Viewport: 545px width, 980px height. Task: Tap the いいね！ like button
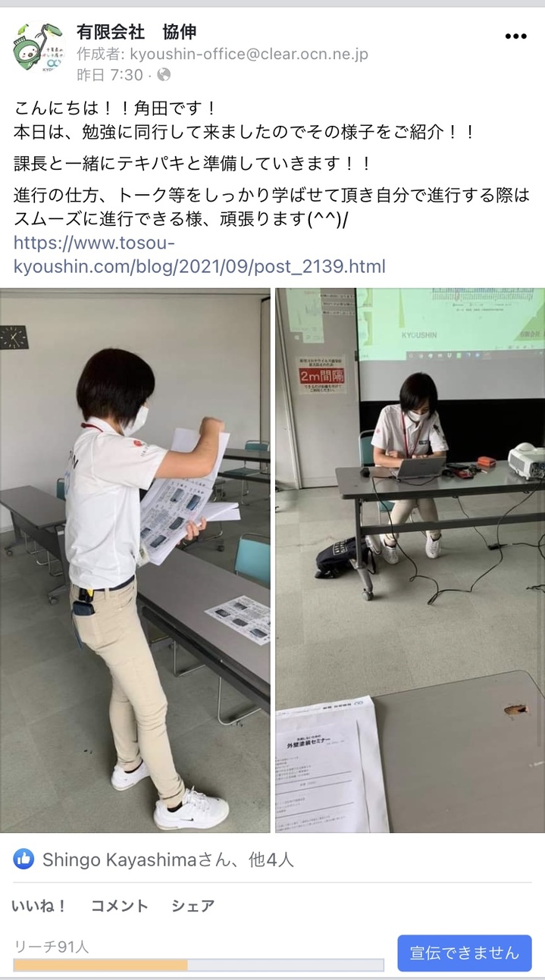click(39, 906)
